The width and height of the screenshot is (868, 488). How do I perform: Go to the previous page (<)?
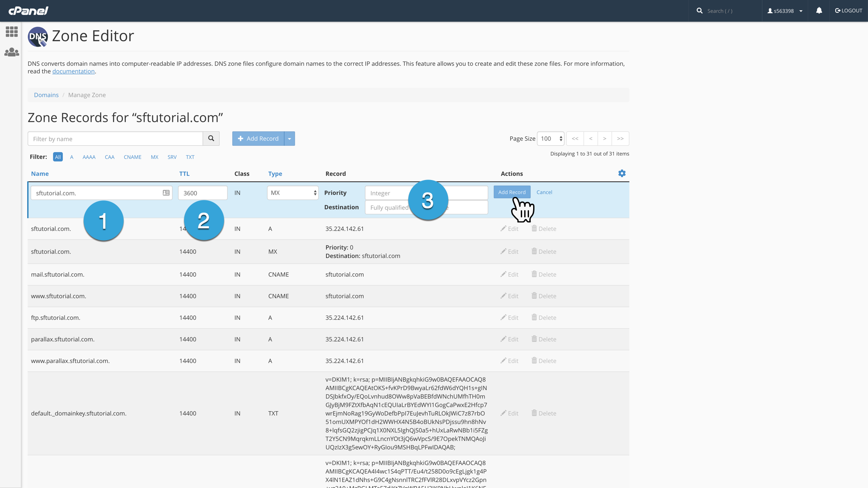pos(590,139)
